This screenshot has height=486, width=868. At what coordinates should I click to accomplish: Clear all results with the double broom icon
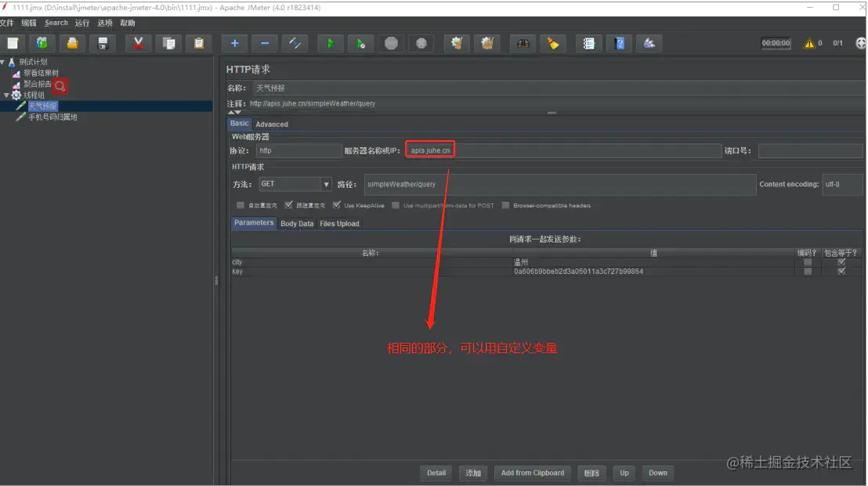click(487, 43)
